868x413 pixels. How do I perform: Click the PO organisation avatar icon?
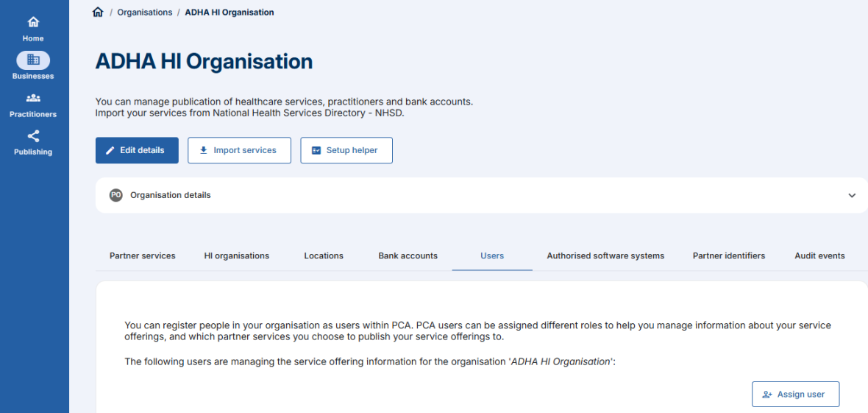115,195
